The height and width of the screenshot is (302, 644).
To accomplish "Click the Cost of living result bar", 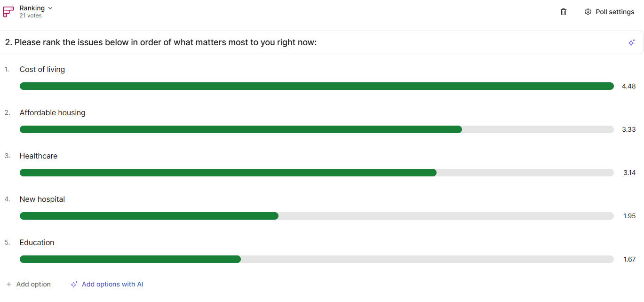I will (x=316, y=86).
